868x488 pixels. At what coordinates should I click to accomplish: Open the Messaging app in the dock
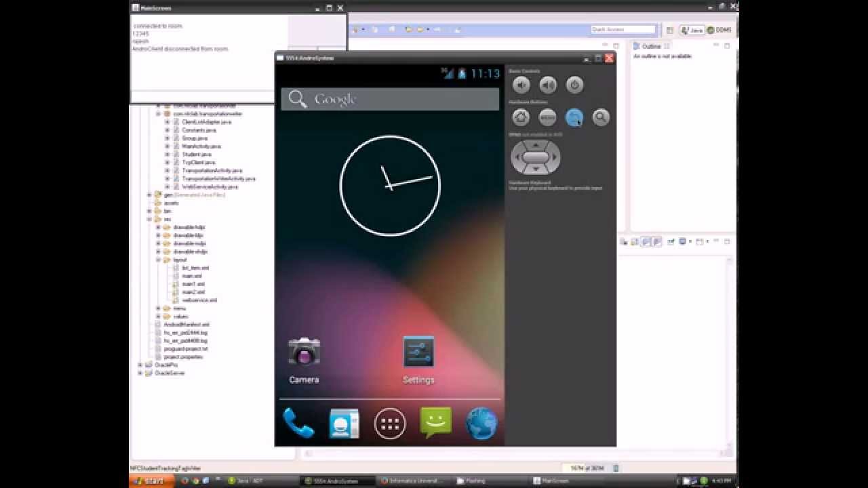point(435,422)
